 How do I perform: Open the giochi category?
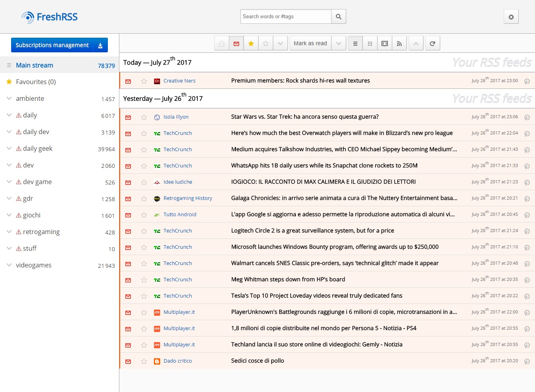pos(32,215)
